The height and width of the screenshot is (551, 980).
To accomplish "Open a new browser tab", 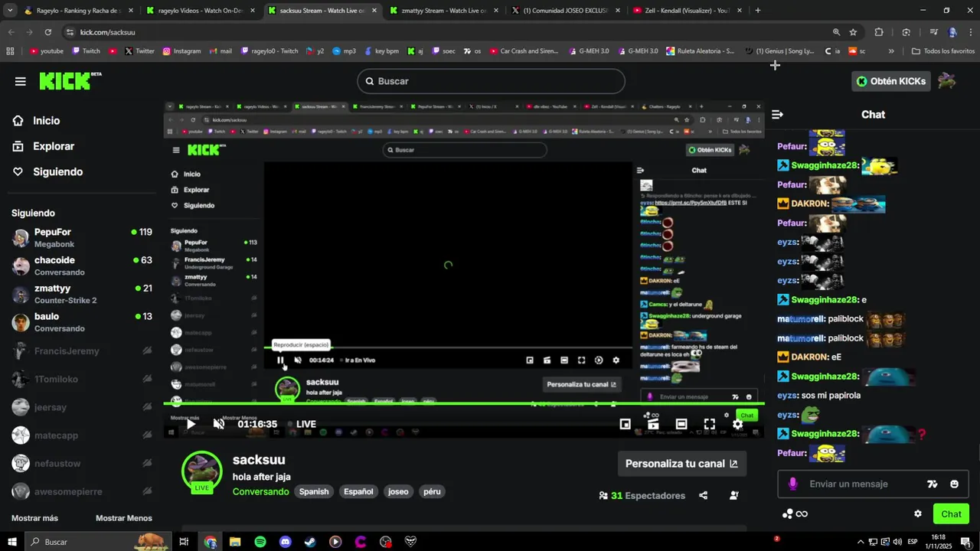I will pyautogui.click(x=758, y=11).
